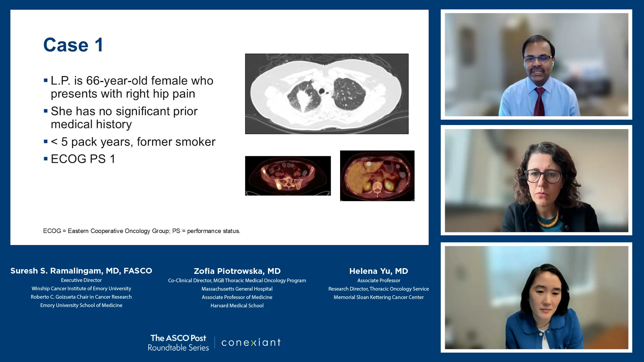644x362 pixels.
Task: Click the ECOG PS 1 bullet
Action: tap(83, 159)
